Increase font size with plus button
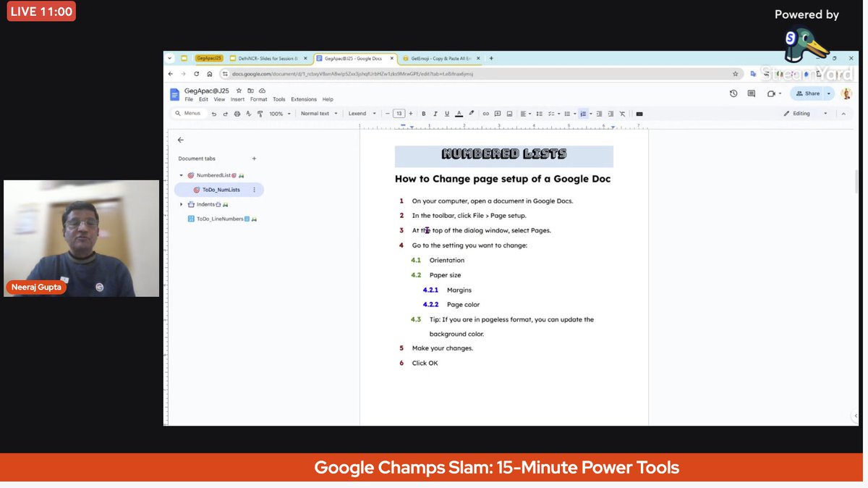 point(411,114)
